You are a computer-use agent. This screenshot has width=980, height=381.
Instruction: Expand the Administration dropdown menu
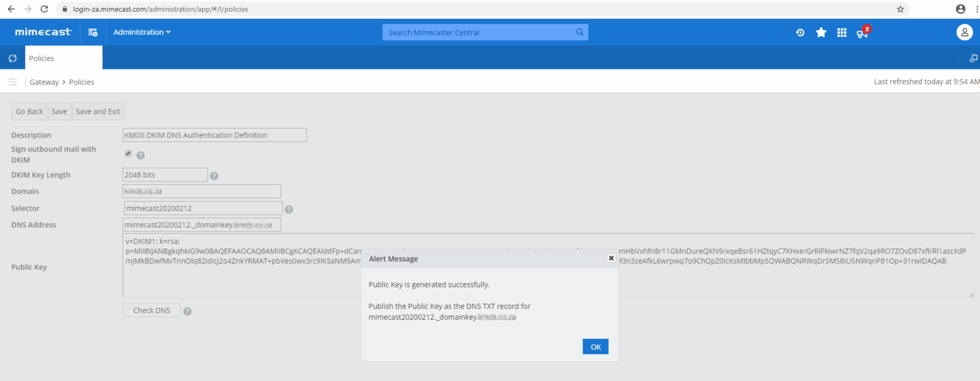142,32
